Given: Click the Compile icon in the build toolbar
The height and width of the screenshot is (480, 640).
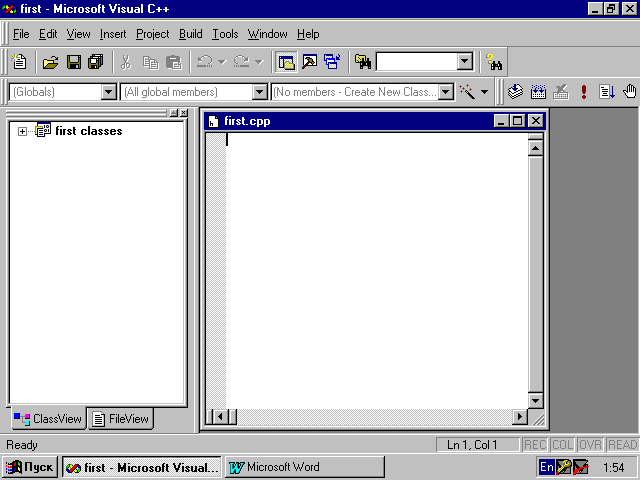Looking at the screenshot, I should pyautogui.click(x=516, y=92).
